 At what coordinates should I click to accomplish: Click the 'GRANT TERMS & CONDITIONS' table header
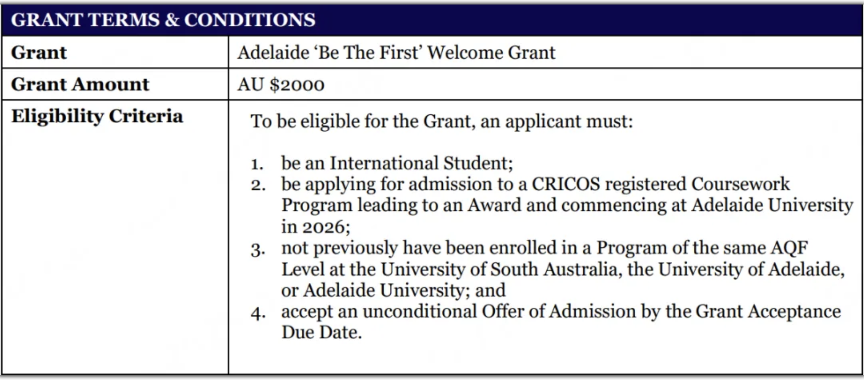(163, 20)
